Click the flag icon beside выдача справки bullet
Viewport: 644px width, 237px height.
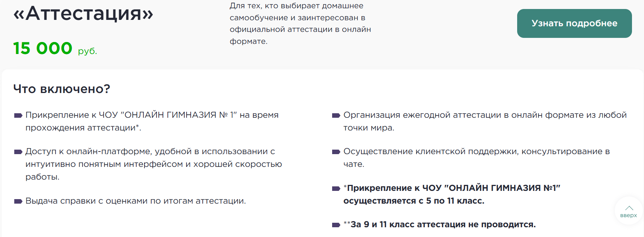point(17,201)
